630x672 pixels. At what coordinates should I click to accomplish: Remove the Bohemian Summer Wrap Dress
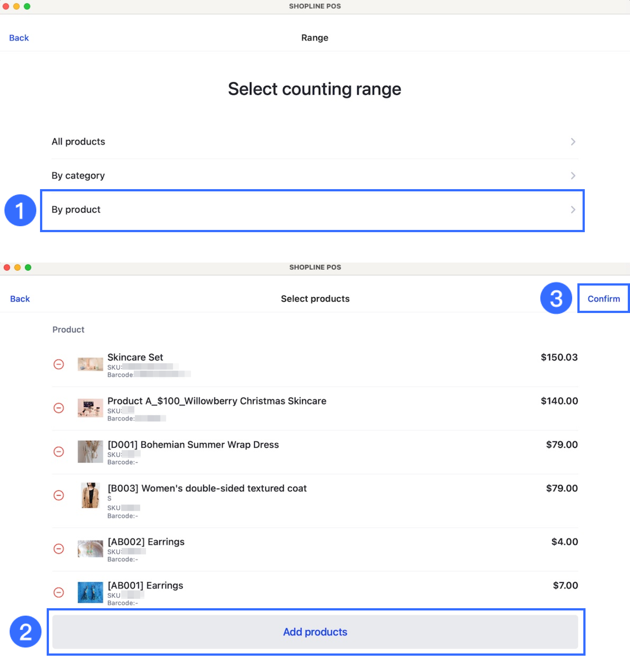pos(59,451)
